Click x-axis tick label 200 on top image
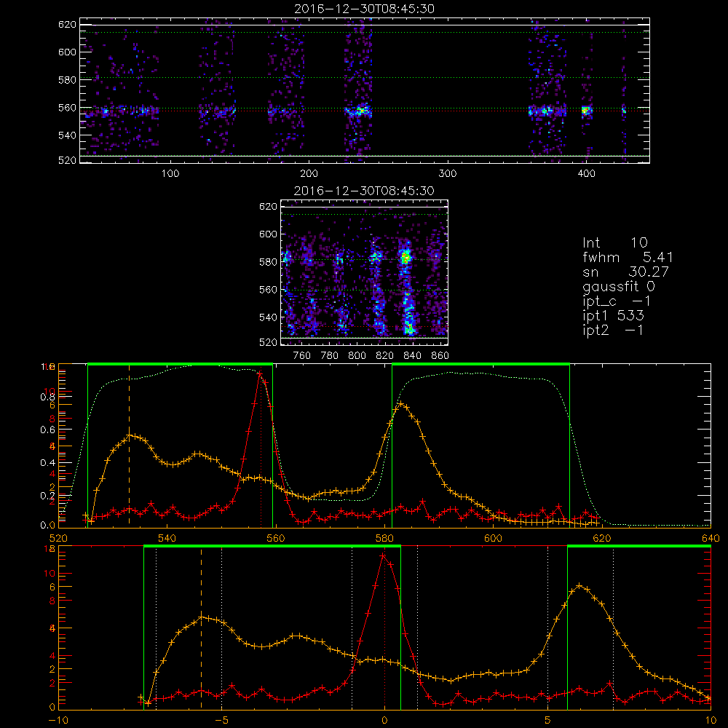Screen dimensions: 728x728 click(309, 174)
